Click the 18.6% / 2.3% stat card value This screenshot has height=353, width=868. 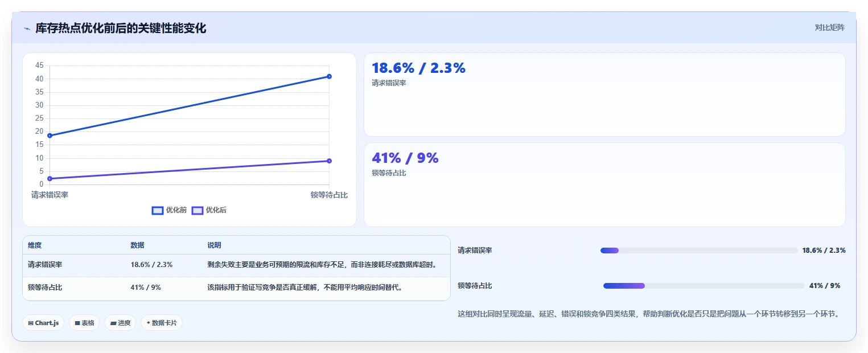click(418, 68)
